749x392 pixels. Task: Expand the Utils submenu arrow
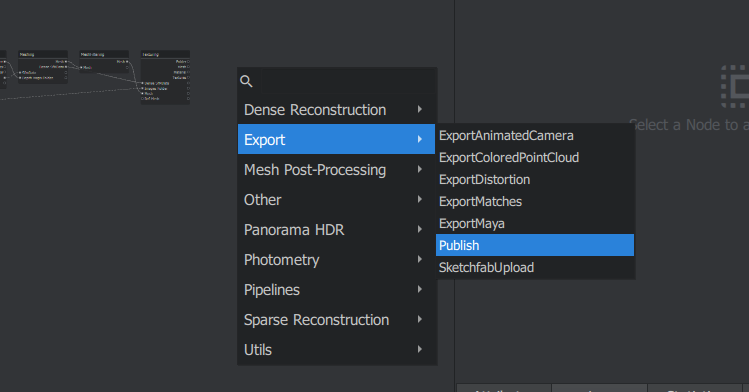(419, 350)
